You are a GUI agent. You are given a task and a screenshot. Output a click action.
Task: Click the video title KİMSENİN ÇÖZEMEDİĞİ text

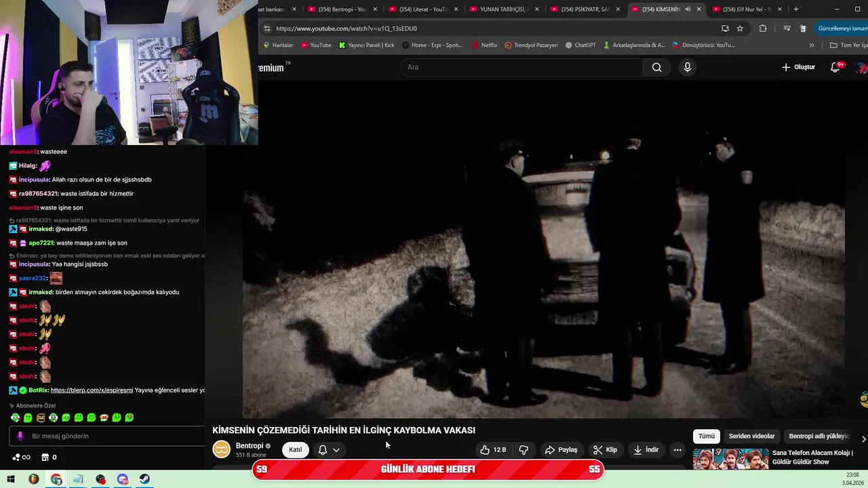343,430
